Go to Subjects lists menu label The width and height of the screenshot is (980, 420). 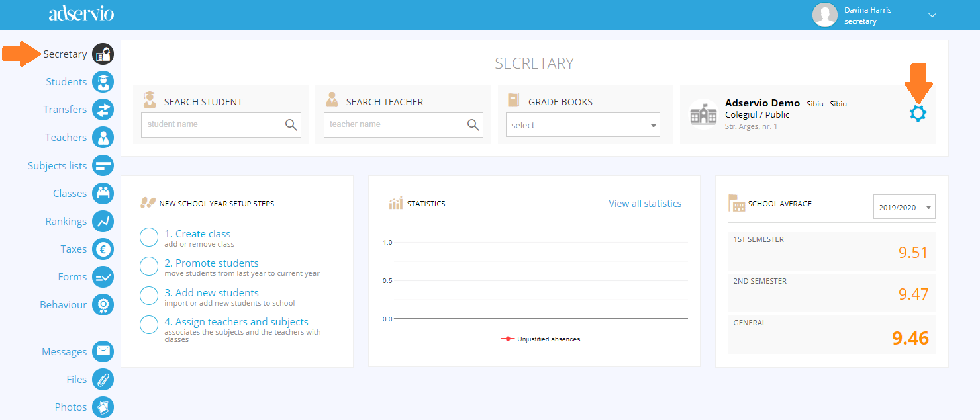57,166
